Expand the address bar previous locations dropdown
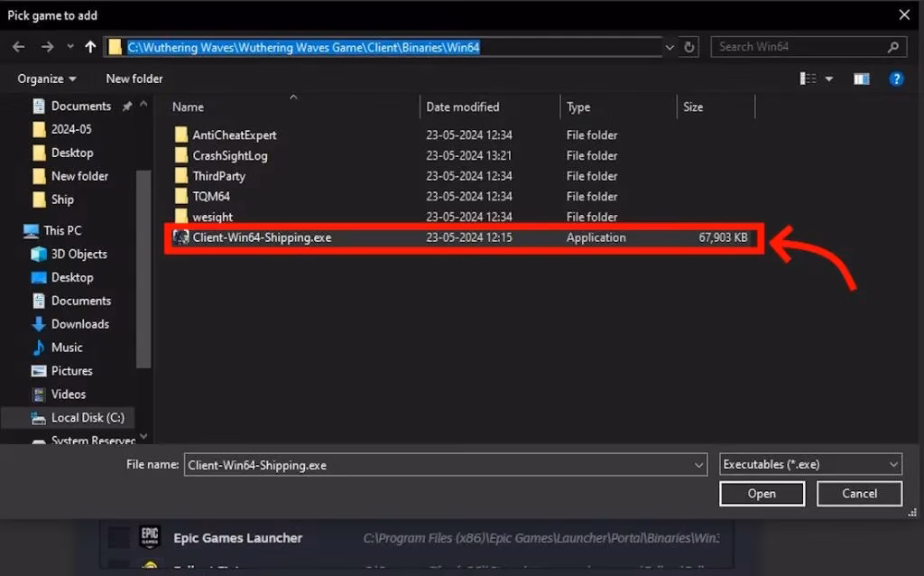The image size is (924, 576). point(670,47)
